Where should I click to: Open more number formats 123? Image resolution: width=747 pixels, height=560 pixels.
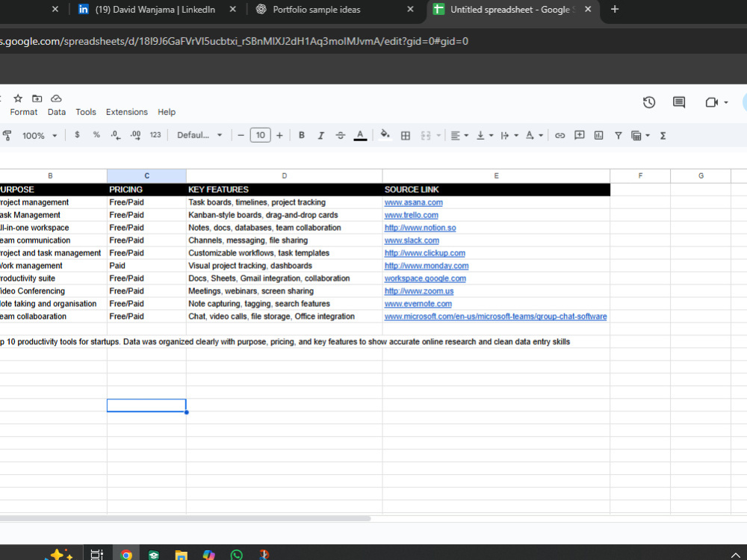click(155, 135)
